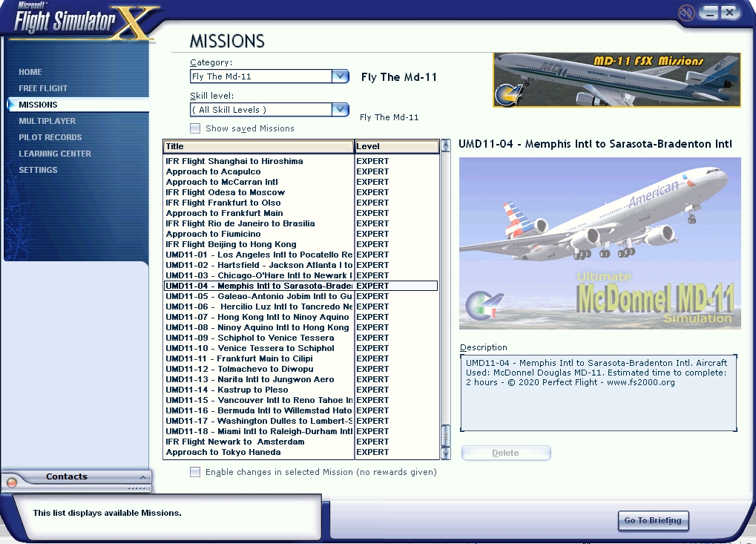
Task: Select MISSIONS in the sidebar
Action: [x=78, y=105]
